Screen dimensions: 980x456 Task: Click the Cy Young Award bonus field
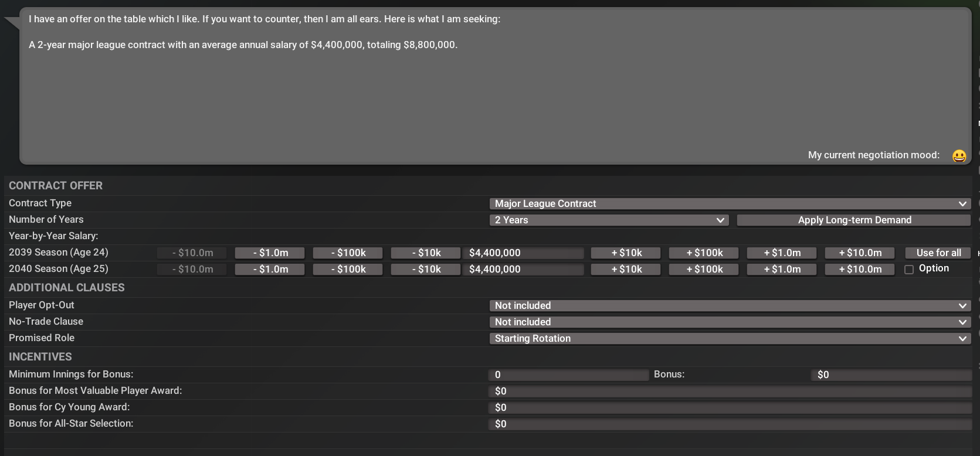click(x=730, y=407)
